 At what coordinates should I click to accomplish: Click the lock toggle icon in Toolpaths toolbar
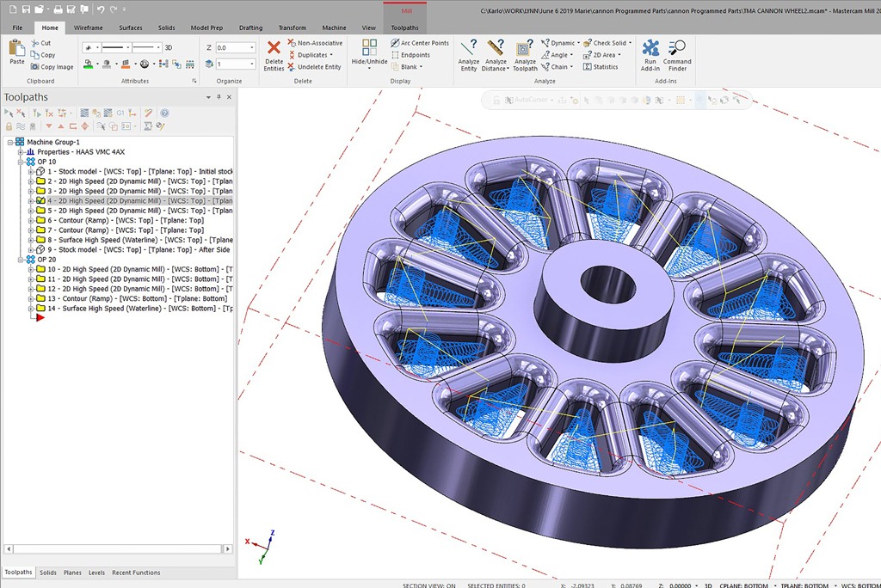point(9,126)
